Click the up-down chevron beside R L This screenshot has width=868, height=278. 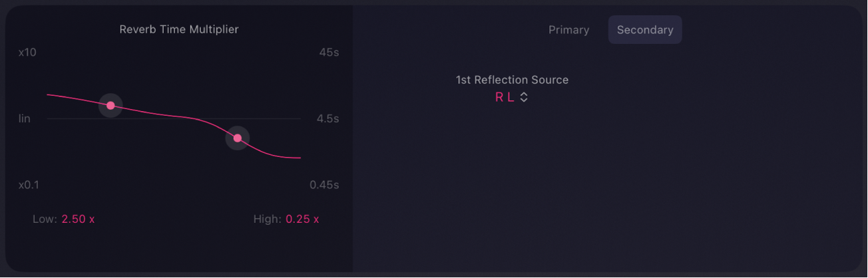click(x=524, y=97)
